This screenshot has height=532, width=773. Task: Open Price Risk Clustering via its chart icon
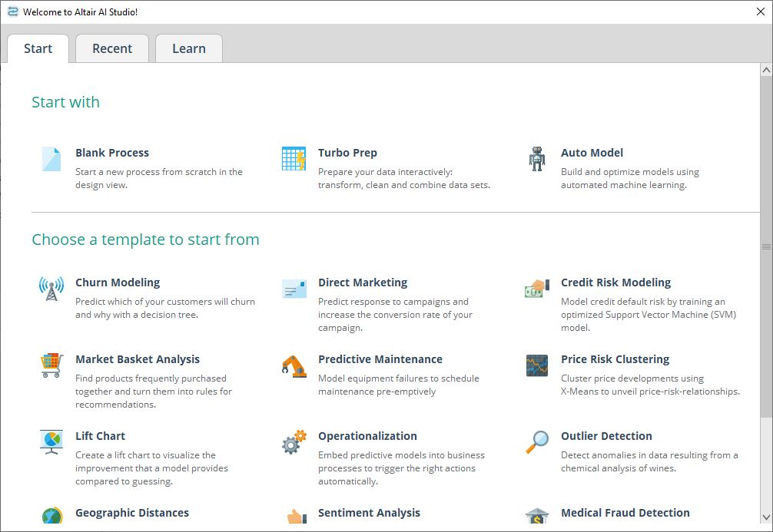(537, 365)
